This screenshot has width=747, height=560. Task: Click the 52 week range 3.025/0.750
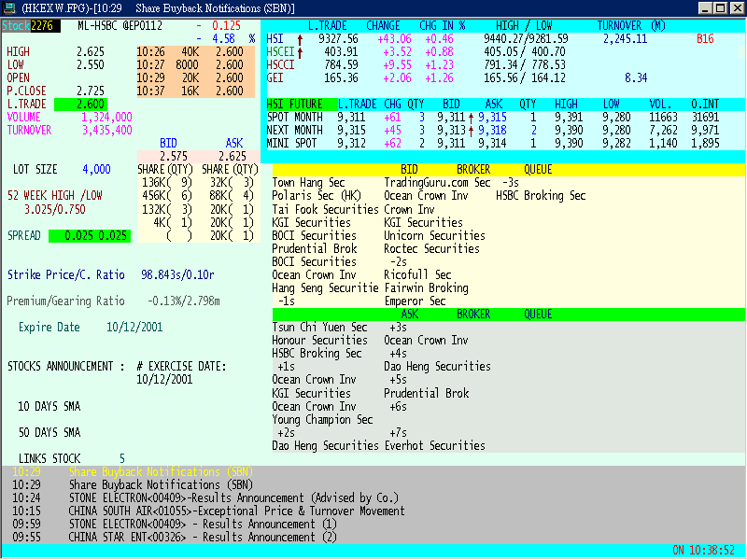pyautogui.click(x=55, y=209)
